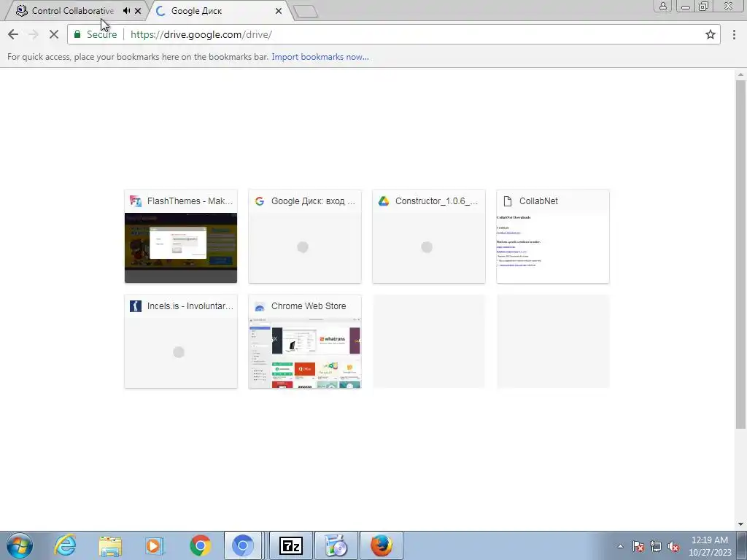
Task: Go back using the browser back arrow
Action: (13, 34)
